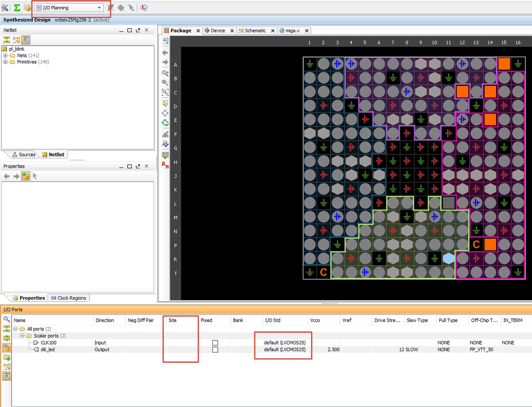Click the d6_led SLOW slew type cell
The width and height of the screenshot is (532, 407).
pos(420,349)
